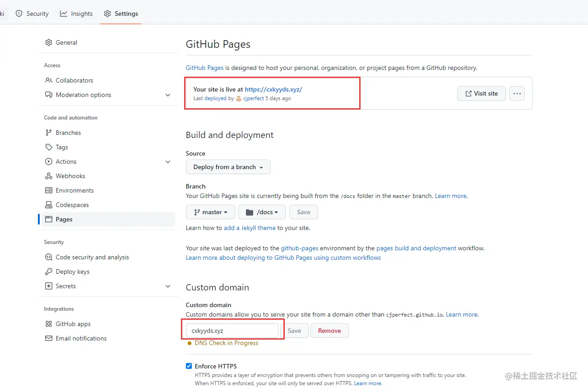Expand the Actions section chevron
Viewport: 588px width, 391px height.
pos(168,162)
